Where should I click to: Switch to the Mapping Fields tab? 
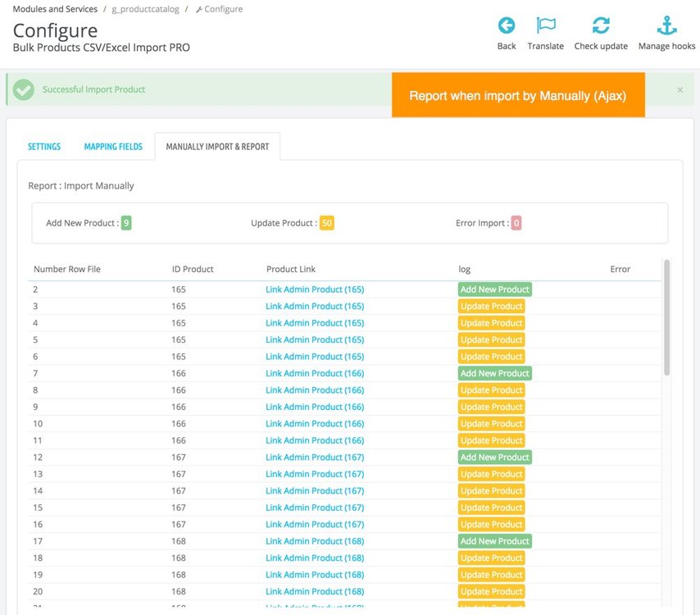(x=113, y=147)
